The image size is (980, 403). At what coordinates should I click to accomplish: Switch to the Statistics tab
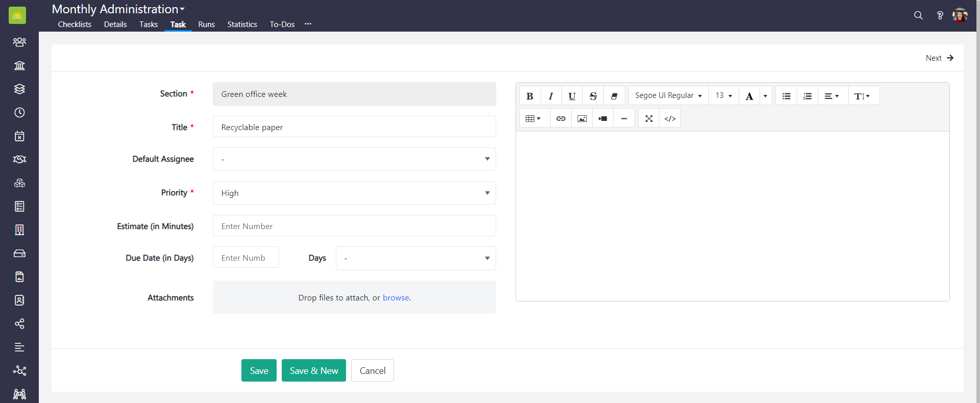242,24
